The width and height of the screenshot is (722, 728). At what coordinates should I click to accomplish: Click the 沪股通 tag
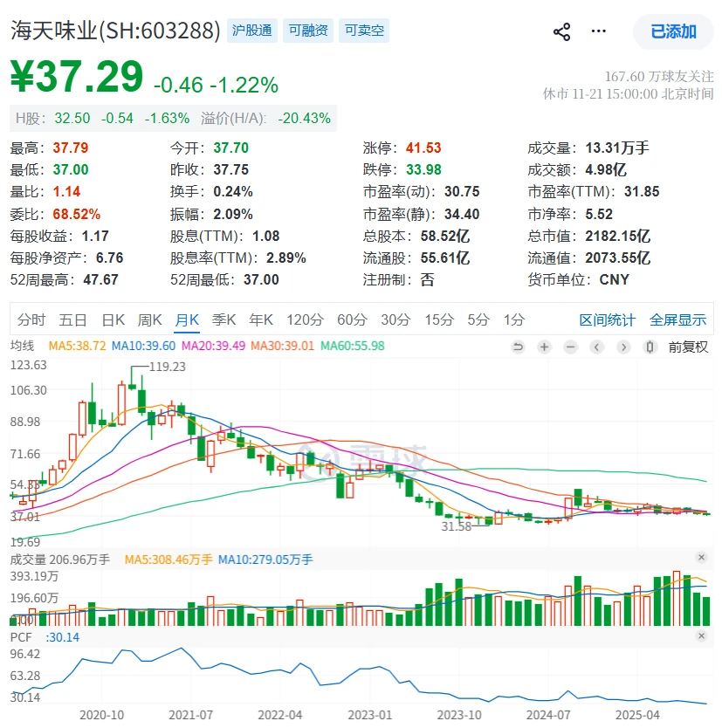252,31
